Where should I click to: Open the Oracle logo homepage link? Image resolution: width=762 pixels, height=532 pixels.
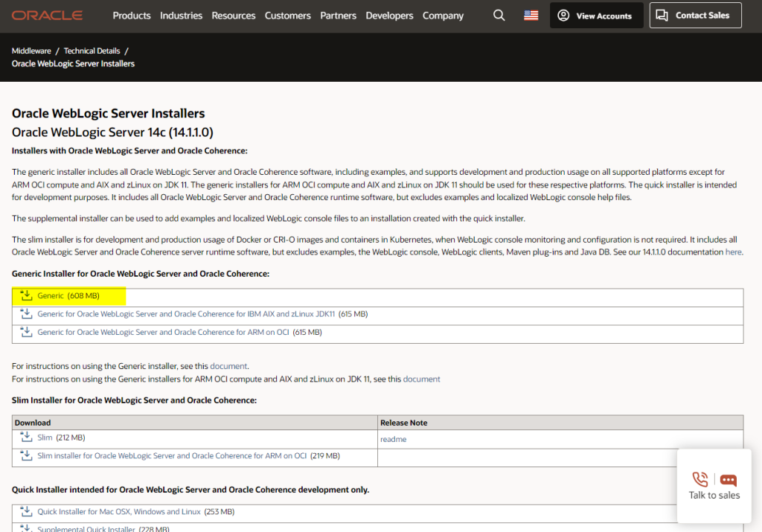tap(47, 14)
